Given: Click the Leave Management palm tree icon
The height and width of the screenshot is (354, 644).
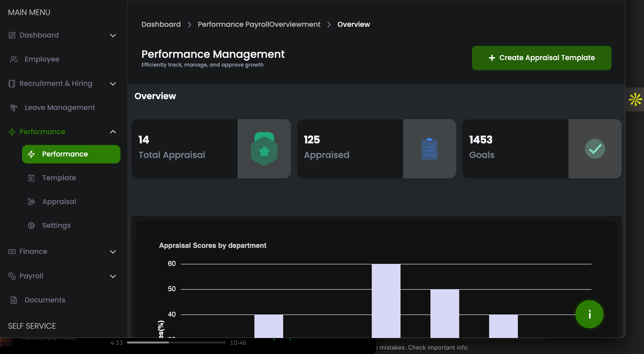Looking at the screenshot, I should (13, 108).
